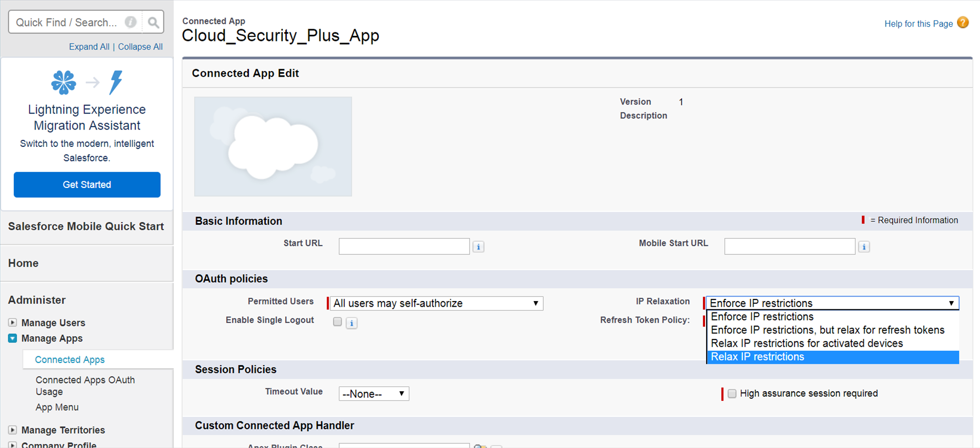Enable the Single Logout checkbox
980x448 pixels.
337,322
